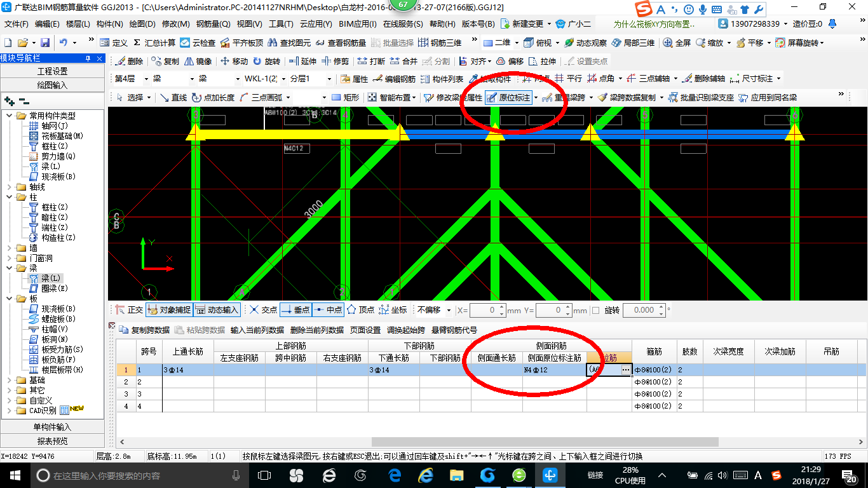Open 查找图元 find element tool
Viewport: 868px width, 488px height.
289,43
